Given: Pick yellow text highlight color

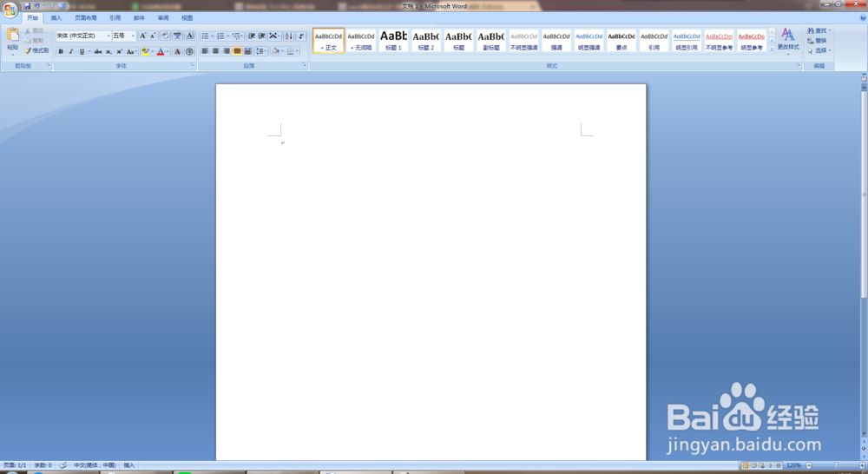Looking at the screenshot, I should (x=145, y=51).
